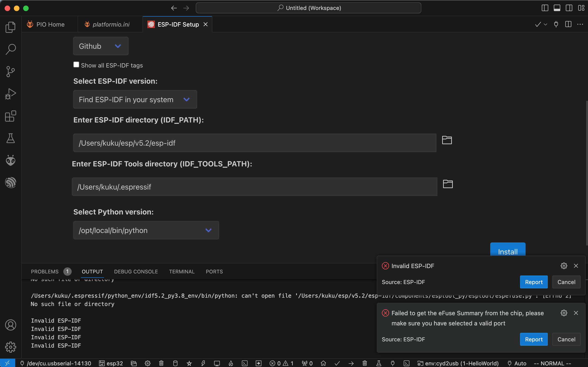Click the errors and warnings count in the status bar

[x=282, y=363]
